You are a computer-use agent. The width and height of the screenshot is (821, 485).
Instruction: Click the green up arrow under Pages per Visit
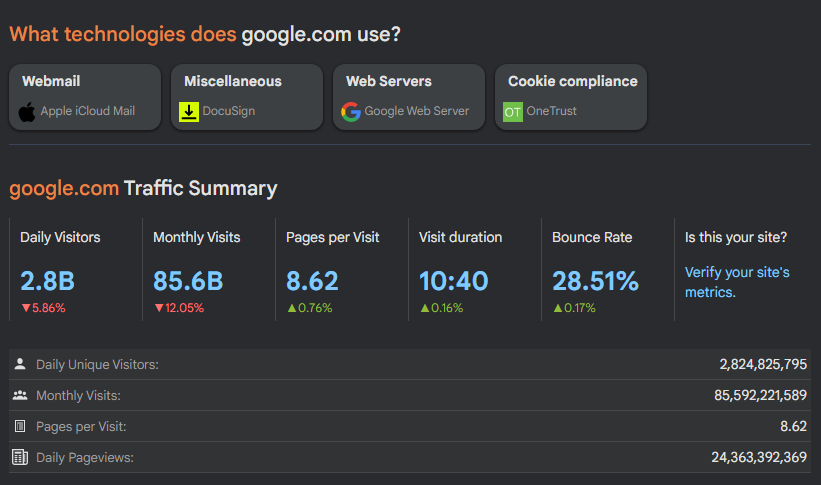tap(292, 308)
